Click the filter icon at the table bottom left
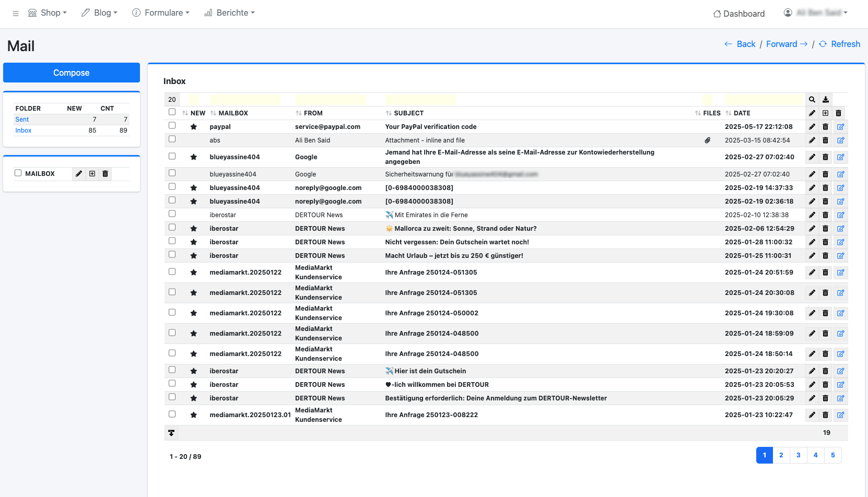 click(171, 433)
